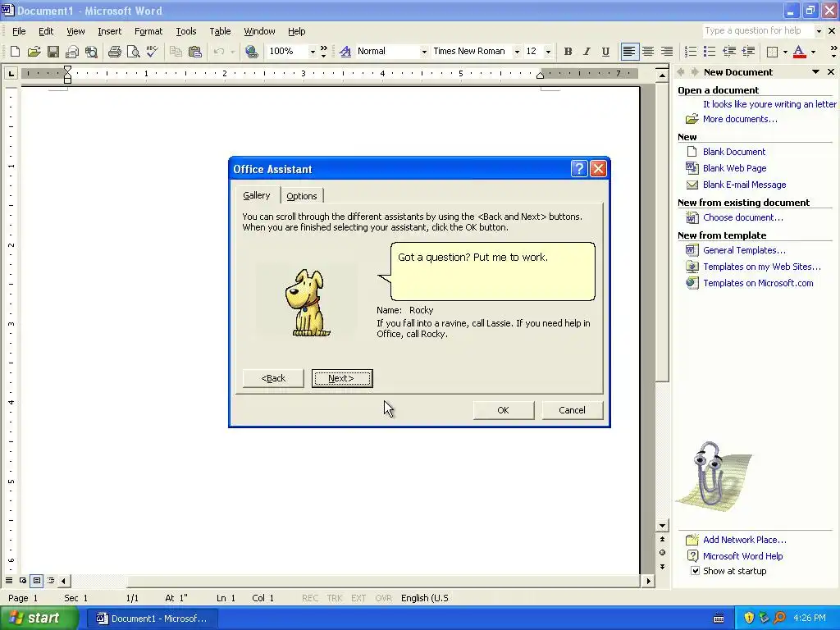Screen dimensions: 840x630
Task: Click Next> to view next assistant
Action: tap(342, 378)
